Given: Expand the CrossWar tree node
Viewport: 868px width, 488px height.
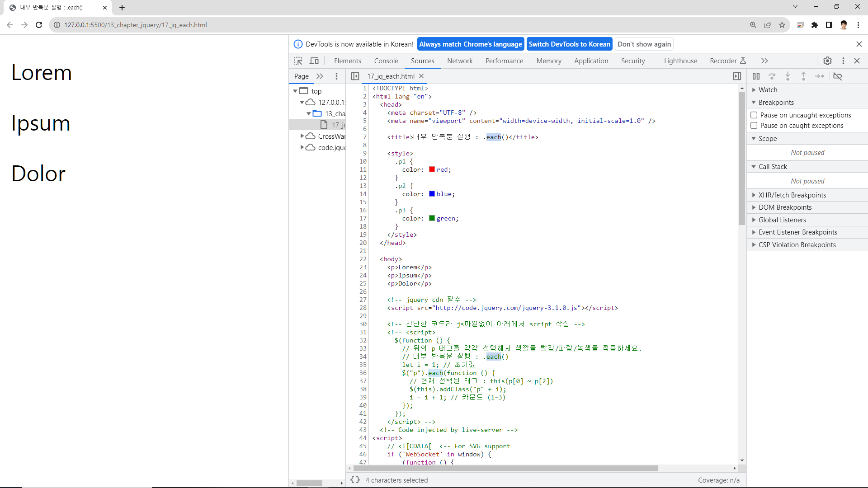Looking at the screenshot, I should click(302, 136).
